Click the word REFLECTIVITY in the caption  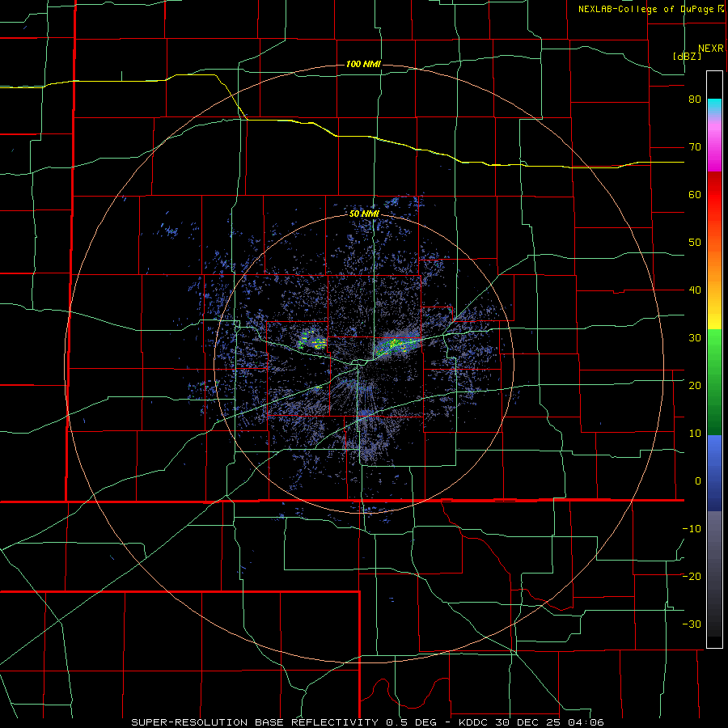coord(334,722)
